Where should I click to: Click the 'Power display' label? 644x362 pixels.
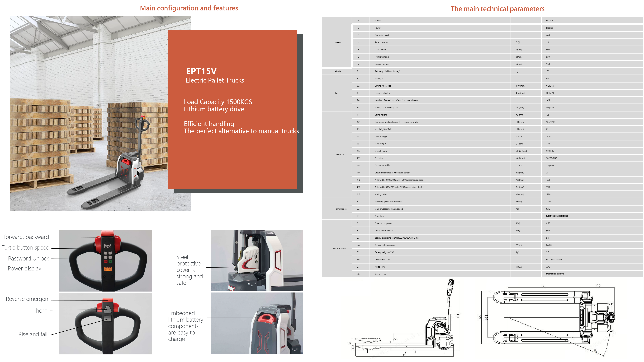click(x=24, y=269)
